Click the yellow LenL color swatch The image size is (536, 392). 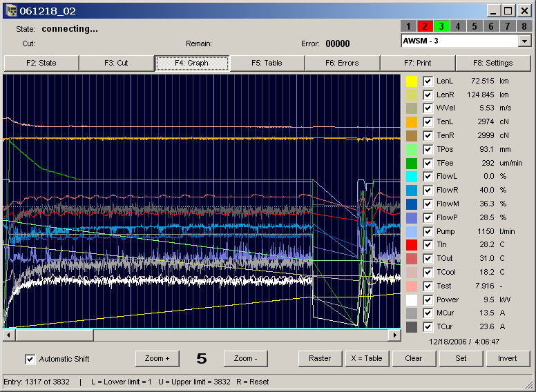(412, 81)
